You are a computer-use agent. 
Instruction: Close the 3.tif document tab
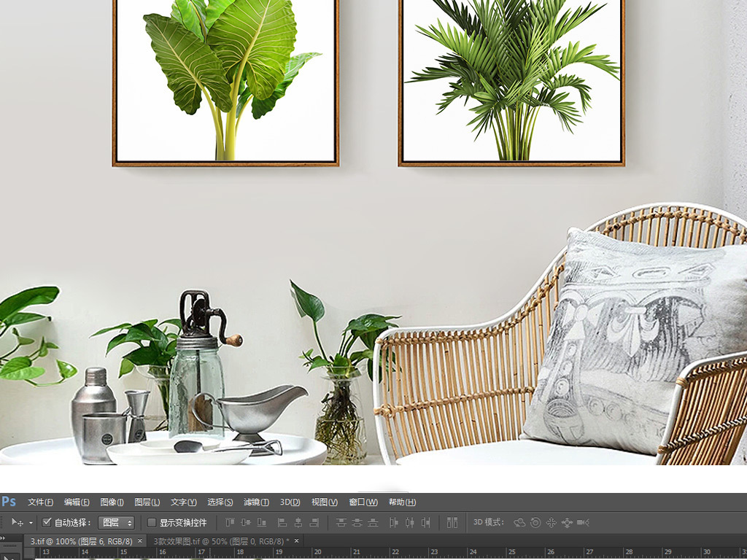[140, 541]
